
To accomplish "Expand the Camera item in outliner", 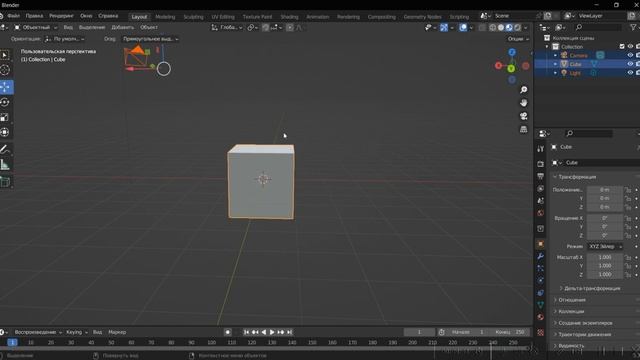I will click(x=555, y=55).
